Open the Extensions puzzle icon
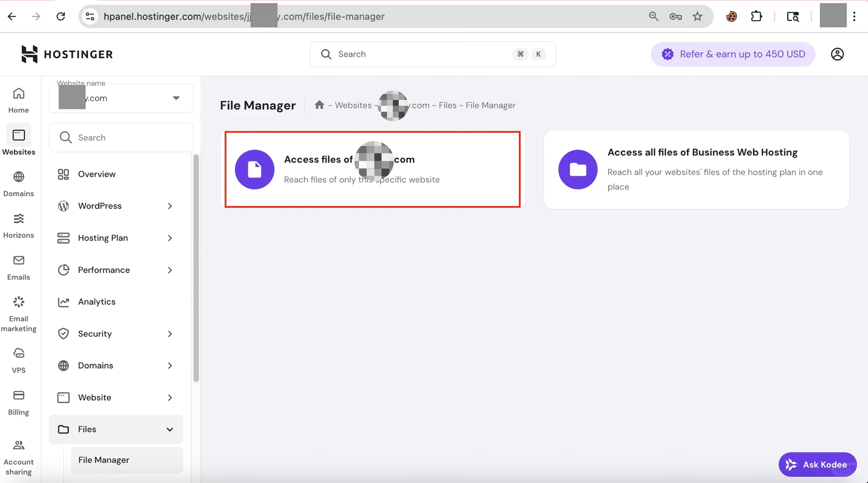 point(756,17)
